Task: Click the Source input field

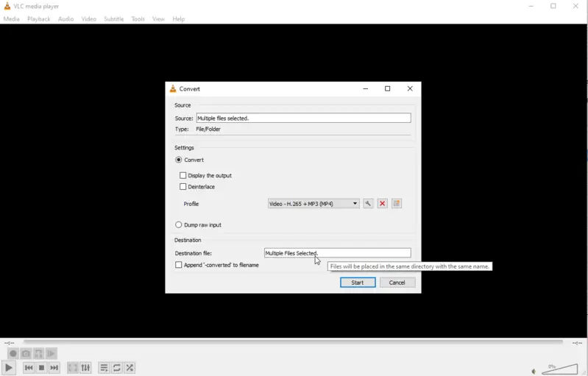Action: (x=303, y=118)
